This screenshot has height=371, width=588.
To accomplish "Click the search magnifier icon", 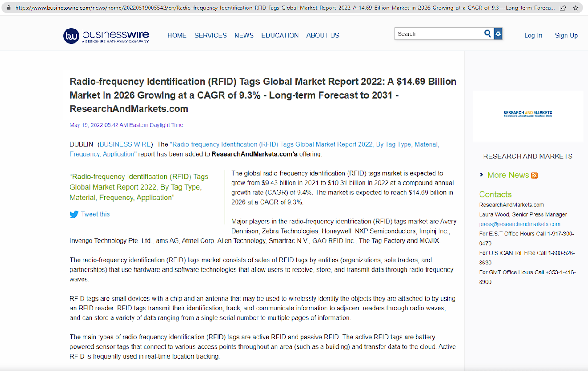I will tap(488, 33).
